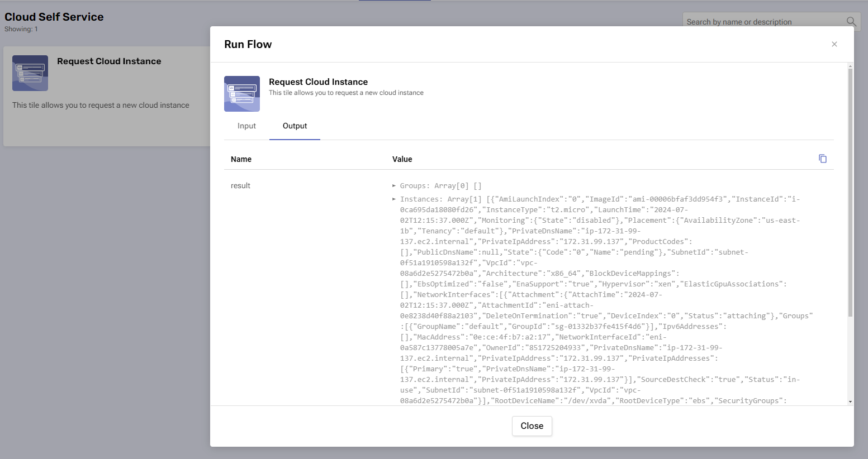Screen dimensions: 868x459
Task: Click the Request Cloud Instance dialog icon
Action: click(242, 94)
